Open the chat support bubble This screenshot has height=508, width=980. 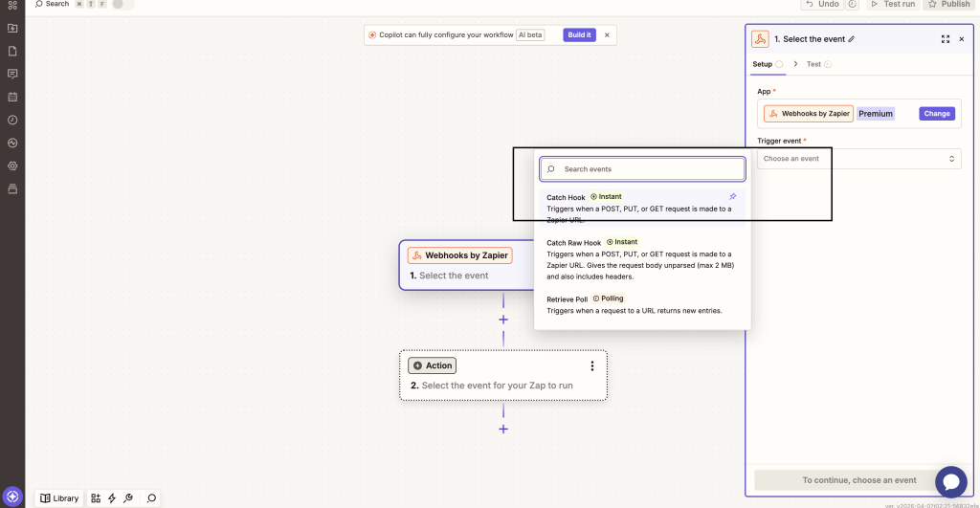pos(951,481)
